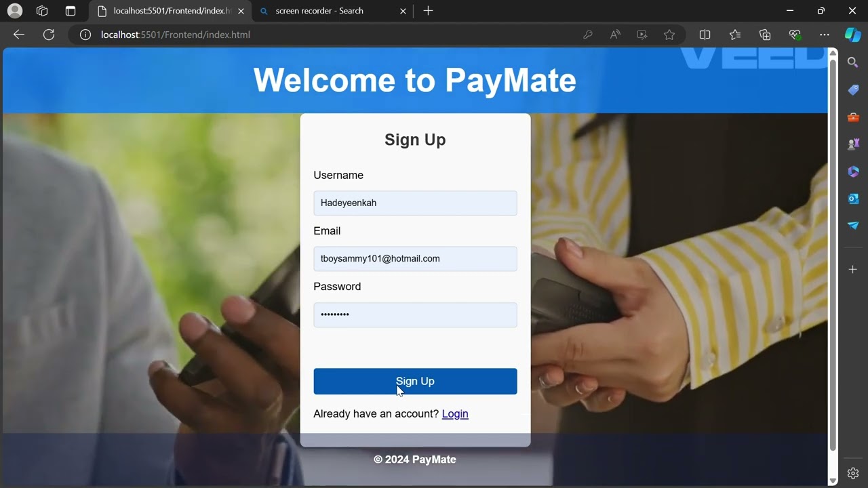
Task: Click the '© 2024 PayMate' footer text
Action: [x=415, y=460]
